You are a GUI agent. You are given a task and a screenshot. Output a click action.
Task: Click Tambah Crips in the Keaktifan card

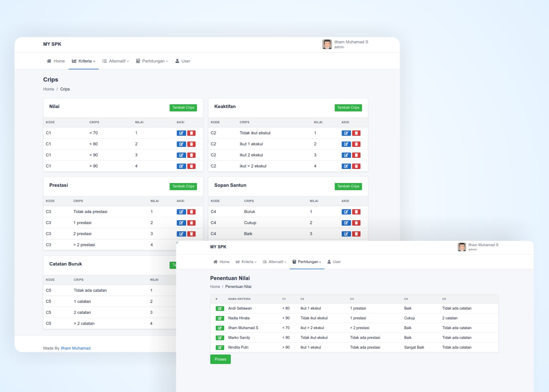[348, 108]
